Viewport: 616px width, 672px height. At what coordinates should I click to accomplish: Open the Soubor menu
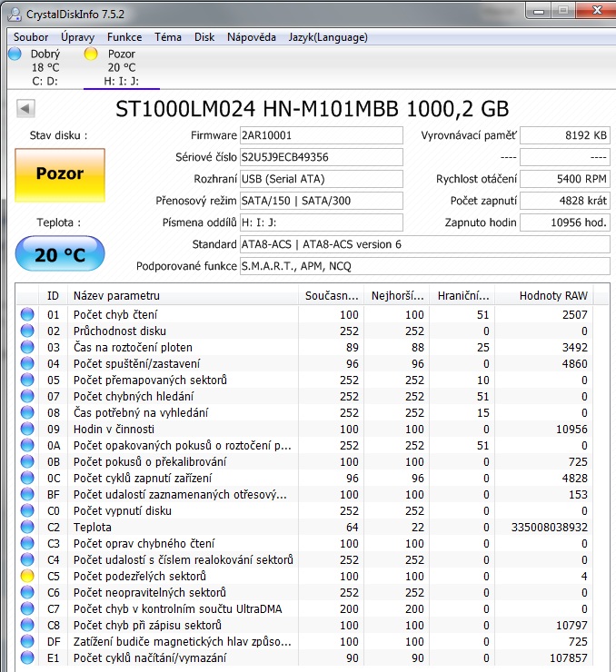[31, 37]
